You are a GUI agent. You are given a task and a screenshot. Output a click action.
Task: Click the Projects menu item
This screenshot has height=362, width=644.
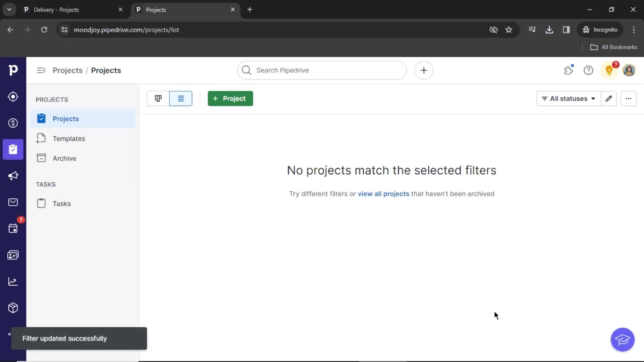click(66, 118)
